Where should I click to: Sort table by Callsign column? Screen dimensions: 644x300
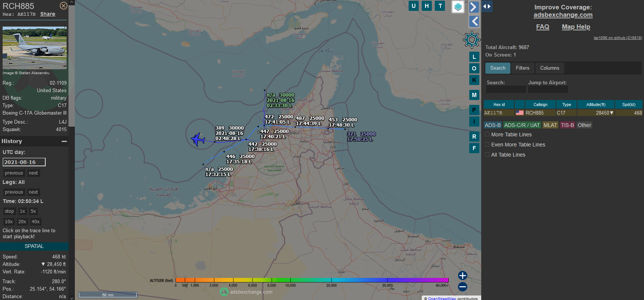540,104
